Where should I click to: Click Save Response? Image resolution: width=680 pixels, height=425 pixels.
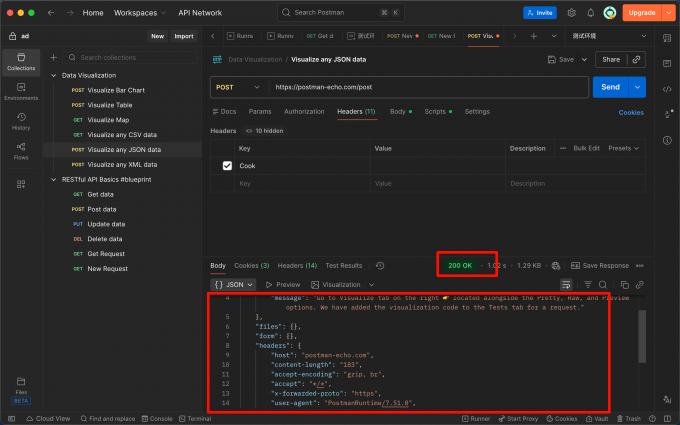[x=600, y=265]
